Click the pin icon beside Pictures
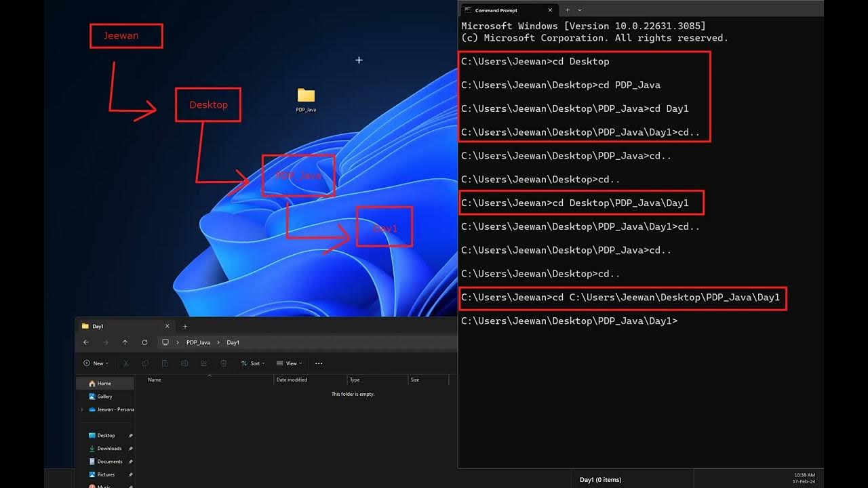Viewport: 868px width, 488px height. point(130,474)
